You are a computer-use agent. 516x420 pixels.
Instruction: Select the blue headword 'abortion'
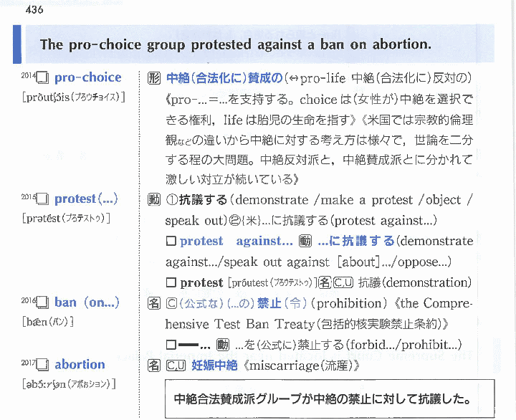(80, 365)
